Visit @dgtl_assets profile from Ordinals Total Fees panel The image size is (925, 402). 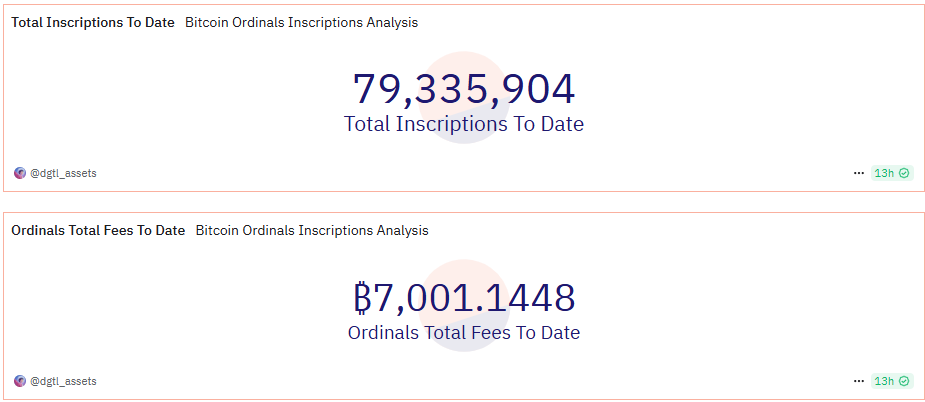63,381
